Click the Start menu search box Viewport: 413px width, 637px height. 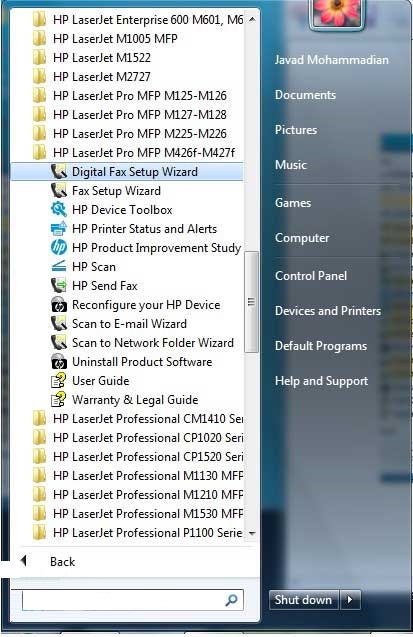click(x=132, y=600)
